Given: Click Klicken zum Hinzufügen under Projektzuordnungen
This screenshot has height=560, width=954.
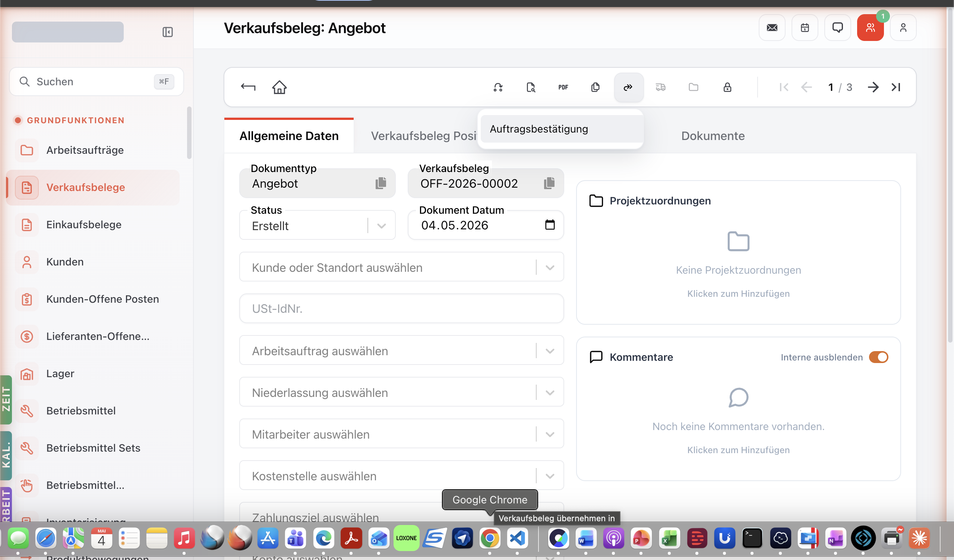Looking at the screenshot, I should click(x=738, y=294).
